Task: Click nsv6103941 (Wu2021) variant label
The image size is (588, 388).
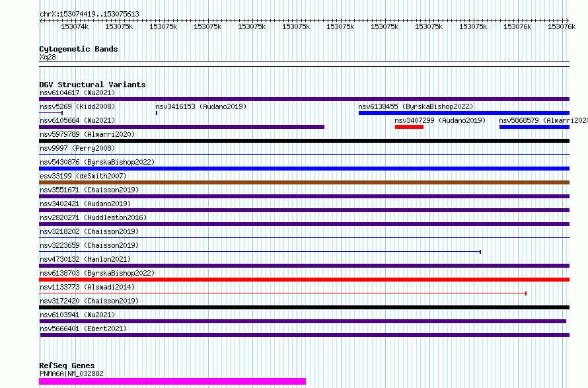Action: [x=77, y=315]
